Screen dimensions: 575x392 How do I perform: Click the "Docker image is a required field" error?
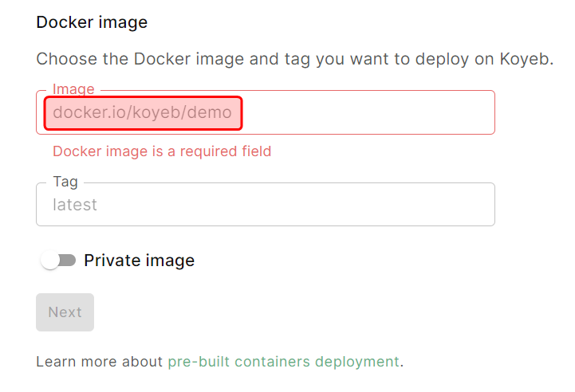[x=162, y=151]
